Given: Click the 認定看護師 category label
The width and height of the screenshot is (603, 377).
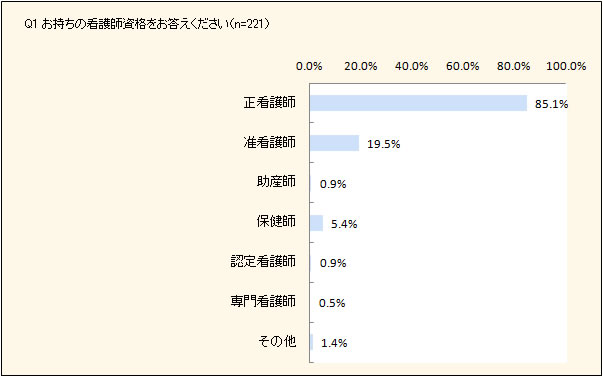Looking at the screenshot, I should tap(263, 262).
